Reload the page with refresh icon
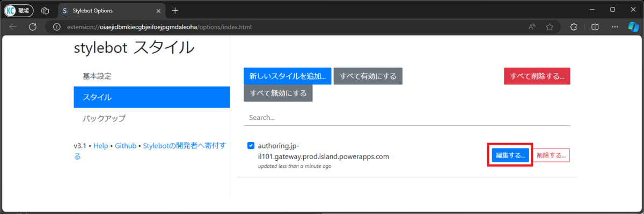644x214 pixels. pyautogui.click(x=32, y=27)
